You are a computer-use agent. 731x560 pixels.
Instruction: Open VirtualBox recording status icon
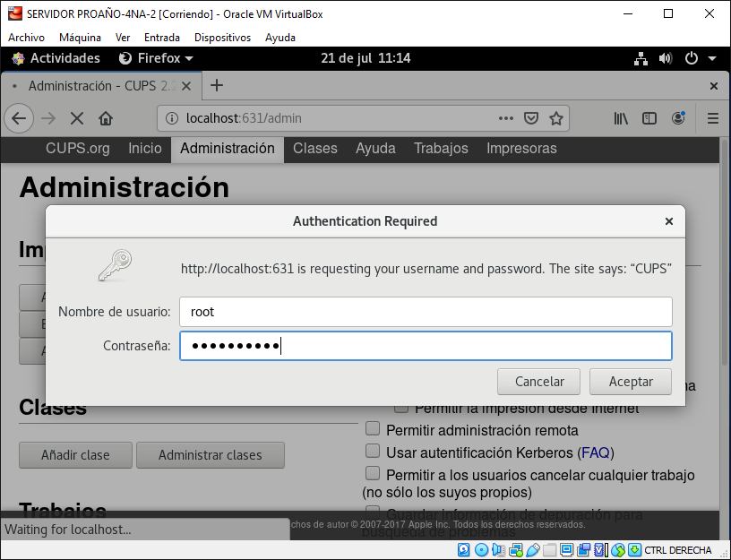click(x=583, y=550)
